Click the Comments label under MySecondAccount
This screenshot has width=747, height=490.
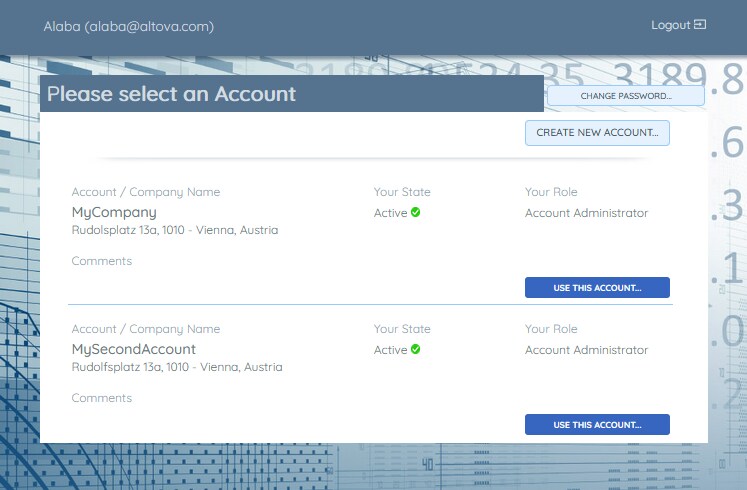(x=101, y=398)
